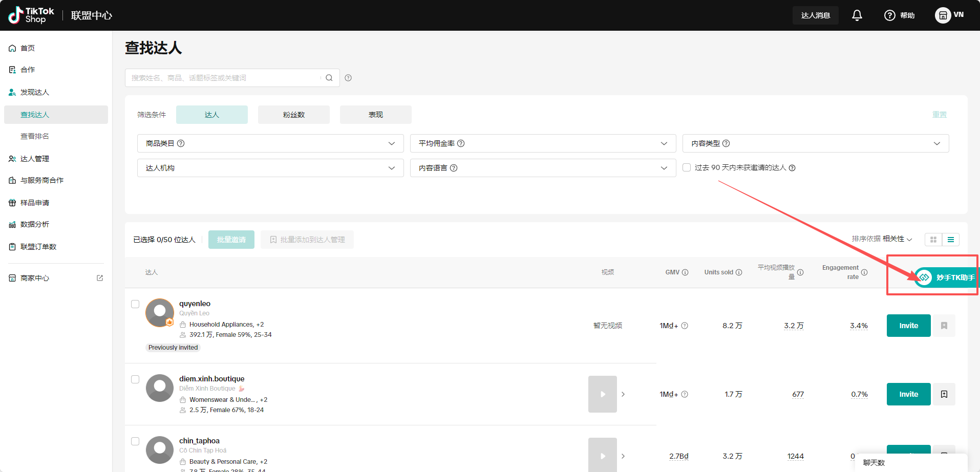Click the Engagement rate info icon

tap(864, 272)
